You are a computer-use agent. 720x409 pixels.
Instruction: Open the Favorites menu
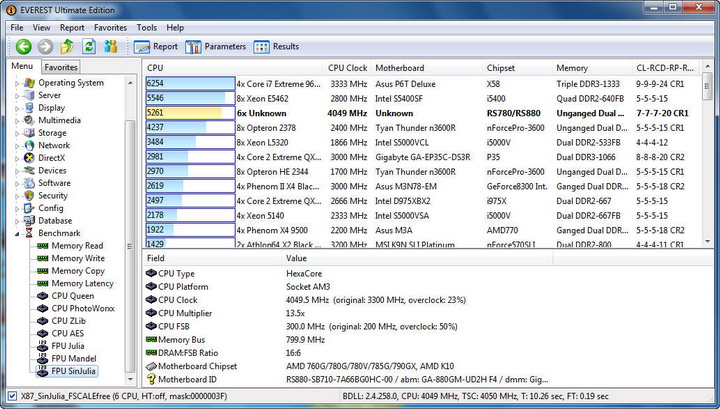110,28
